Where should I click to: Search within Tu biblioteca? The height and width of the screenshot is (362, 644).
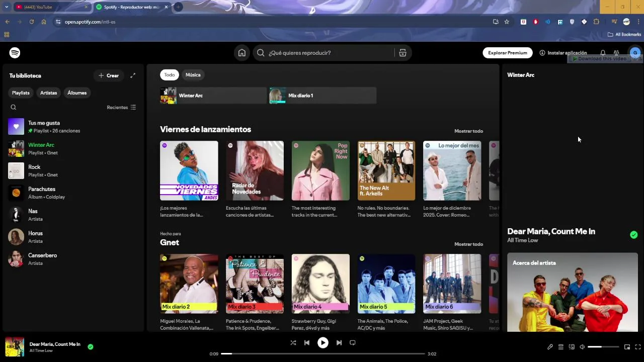[14, 107]
